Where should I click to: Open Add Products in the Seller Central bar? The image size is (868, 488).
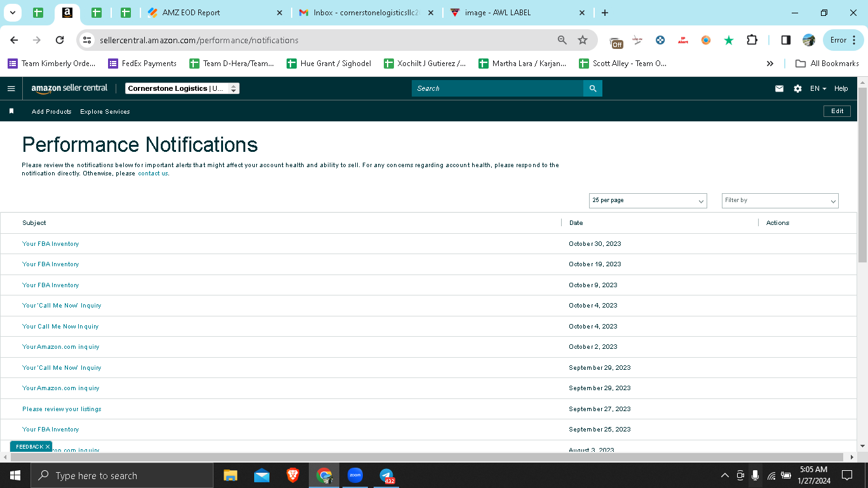[x=51, y=111]
